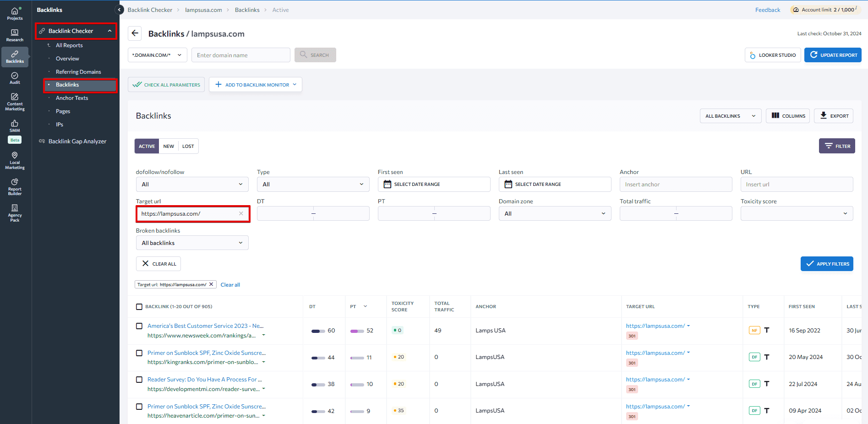Open IPs menu item
The width and height of the screenshot is (868, 424).
point(60,125)
